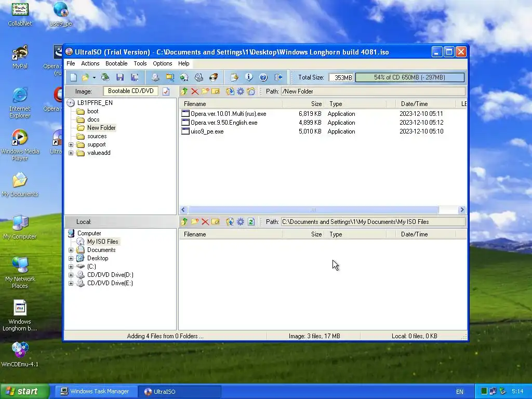This screenshot has width=532, height=399.
Task: Click the horizontal scrollbar thumb in image file list
Action: (313, 210)
